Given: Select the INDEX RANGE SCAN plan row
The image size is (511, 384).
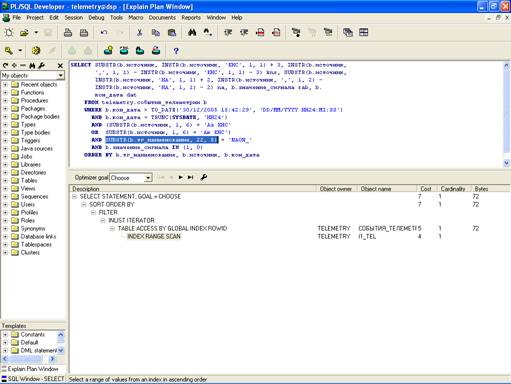Looking at the screenshot, I should (x=154, y=236).
